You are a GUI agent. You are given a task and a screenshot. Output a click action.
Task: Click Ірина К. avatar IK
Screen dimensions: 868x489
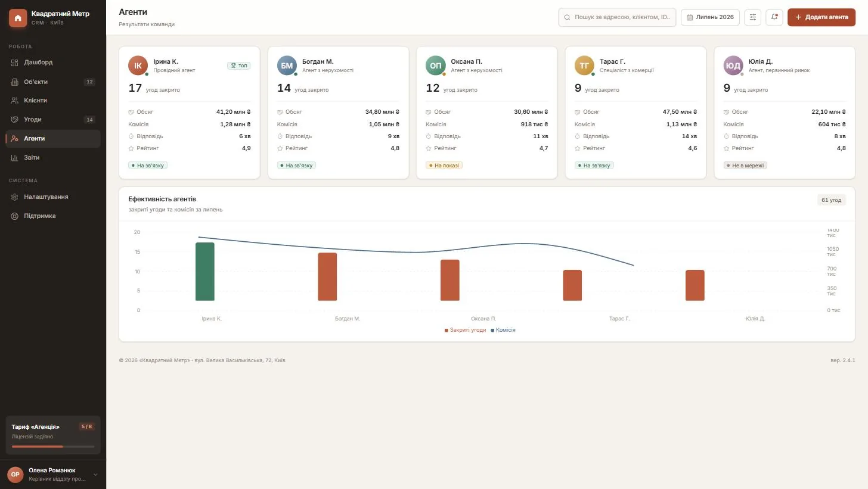coord(138,66)
